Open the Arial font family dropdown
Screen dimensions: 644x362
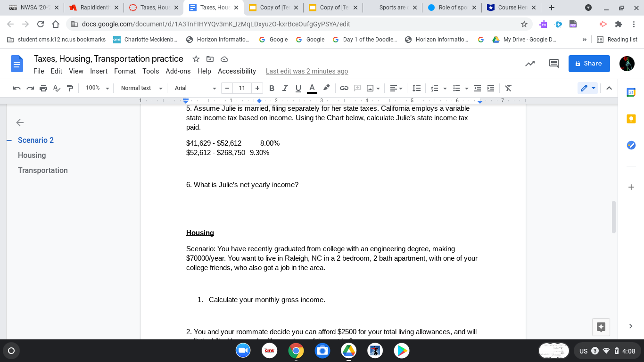[193, 88]
